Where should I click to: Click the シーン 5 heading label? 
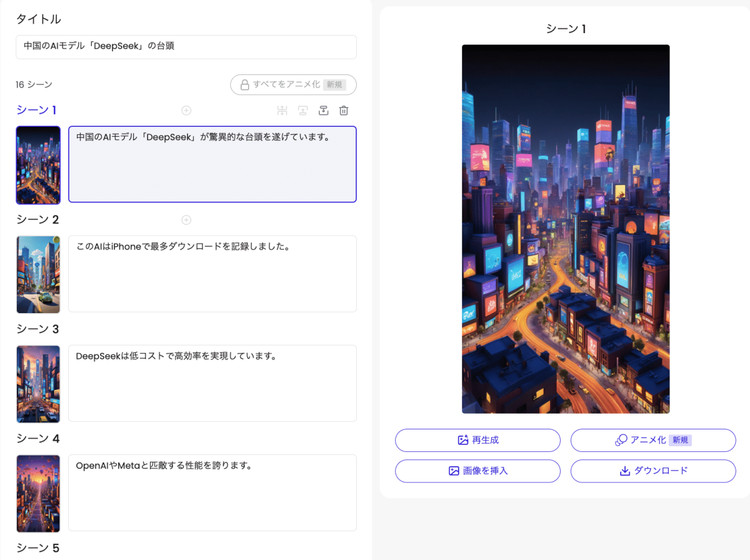(37, 547)
